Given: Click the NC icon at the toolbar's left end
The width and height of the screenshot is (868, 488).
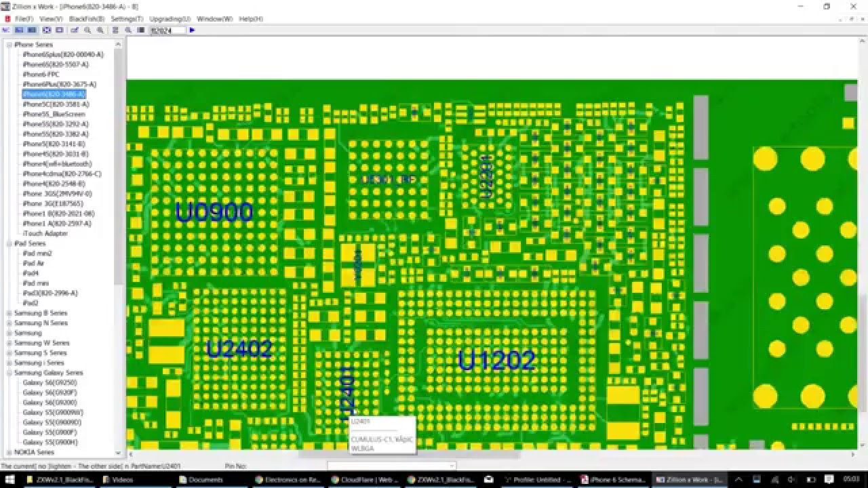Looking at the screenshot, I should pyautogui.click(x=6, y=30).
